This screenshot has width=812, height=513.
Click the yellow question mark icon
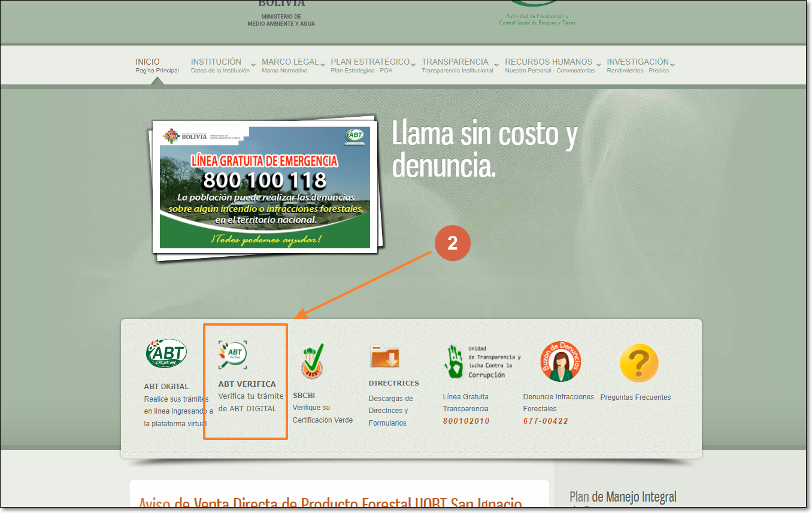point(638,363)
